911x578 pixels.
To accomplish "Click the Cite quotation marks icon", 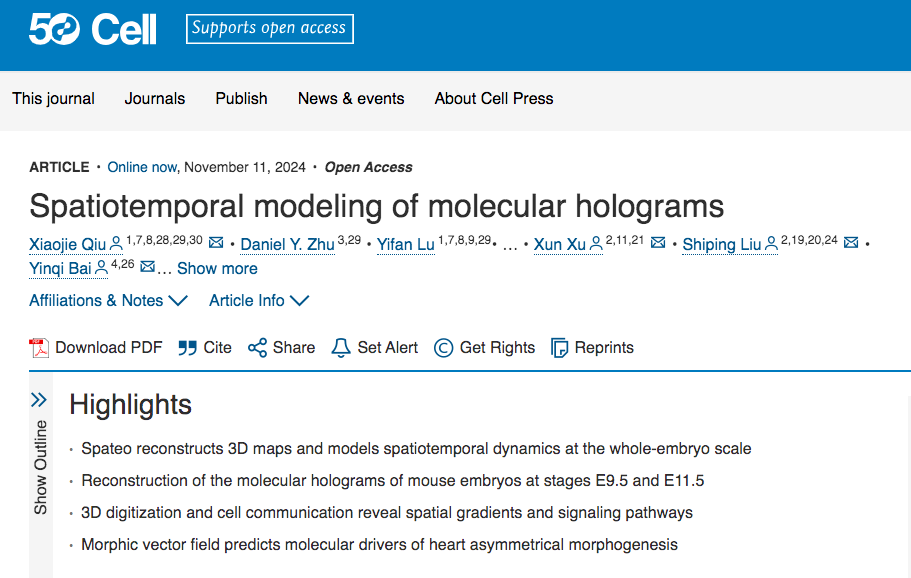I will pos(187,348).
